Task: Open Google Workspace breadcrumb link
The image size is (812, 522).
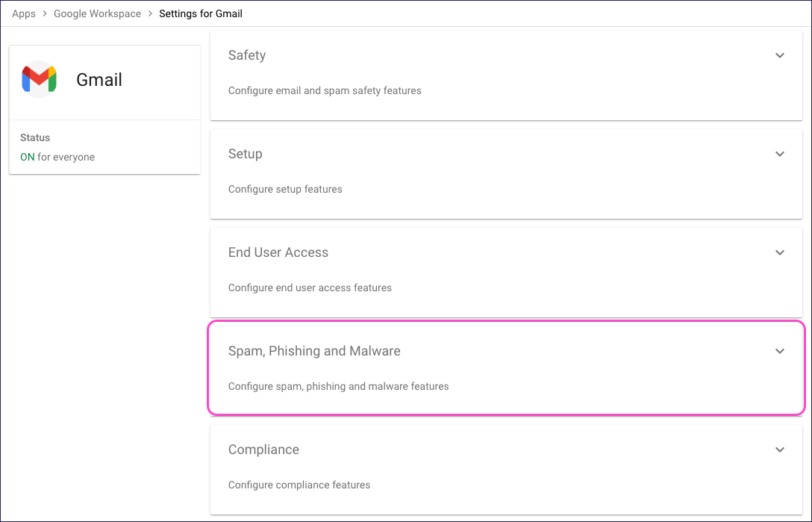Action: [x=97, y=13]
